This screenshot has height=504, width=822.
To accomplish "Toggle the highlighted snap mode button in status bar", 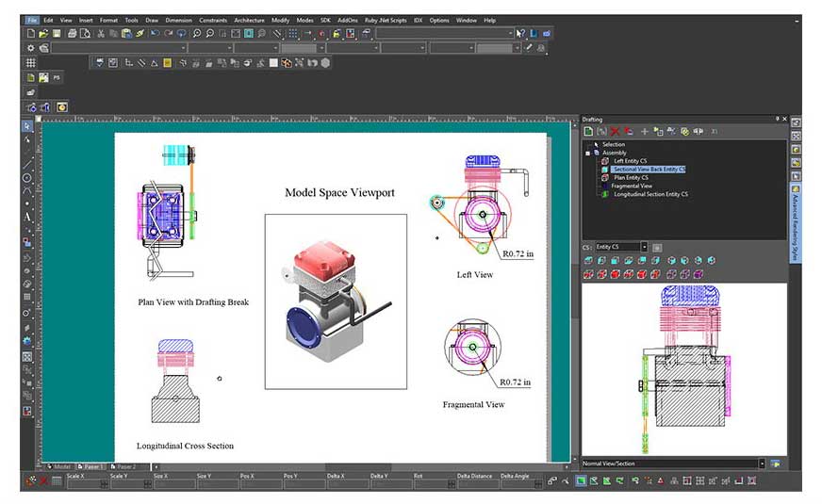I will (581, 481).
